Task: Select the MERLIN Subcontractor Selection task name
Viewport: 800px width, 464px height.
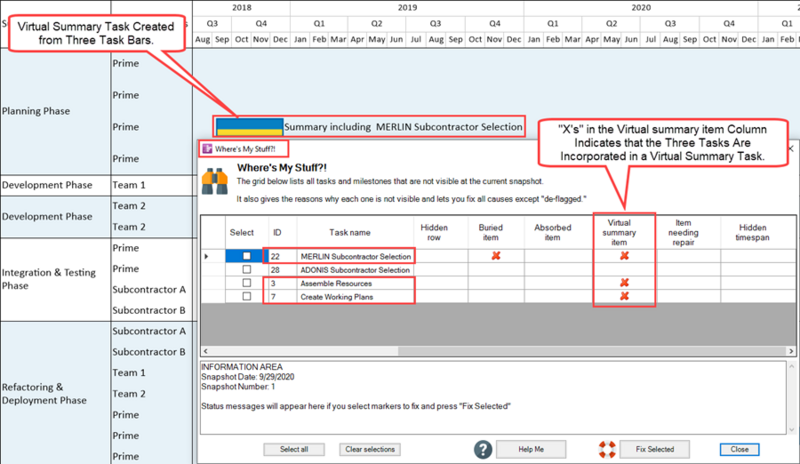Action: (x=356, y=256)
